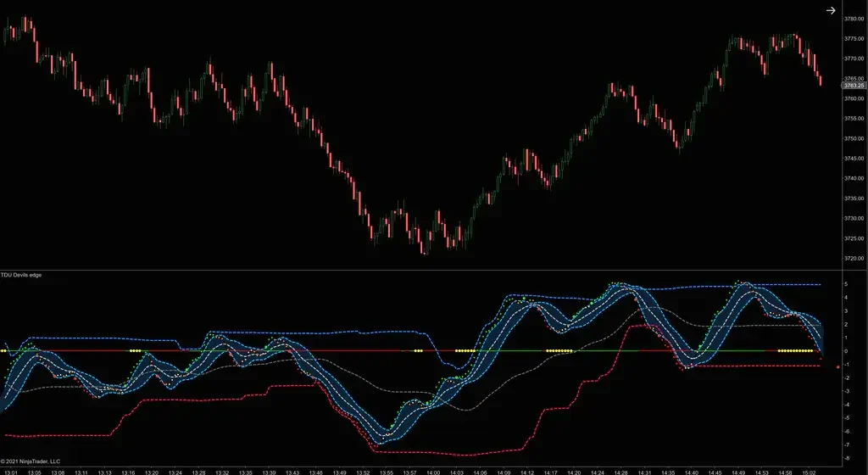868x475 pixels.
Task: Click the right arrow at top corner
Action: click(x=831, y=10)
